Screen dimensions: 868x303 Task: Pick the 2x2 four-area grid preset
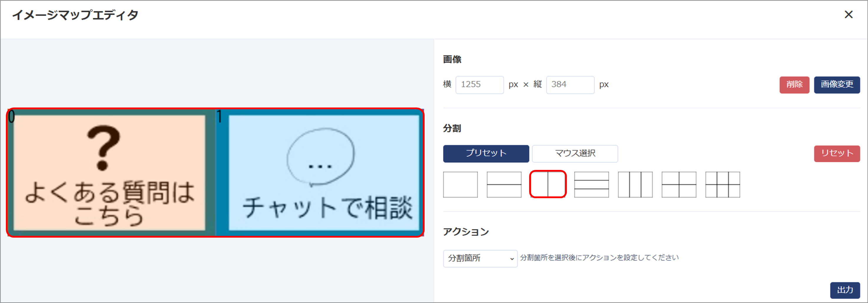(679, 184)
